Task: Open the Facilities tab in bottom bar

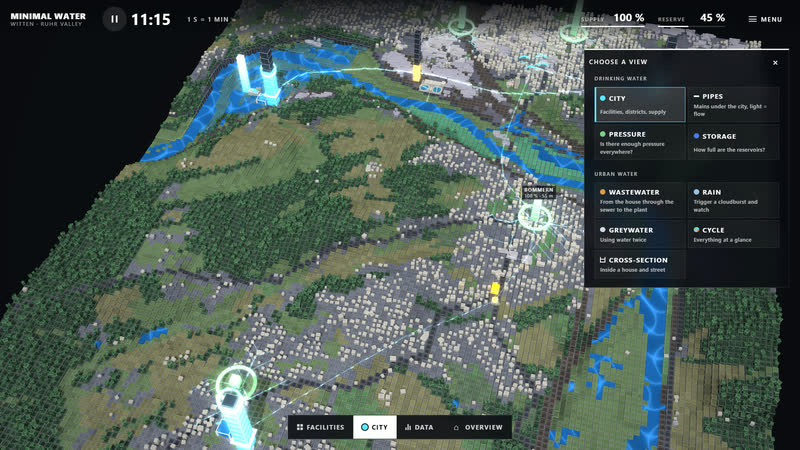Action: (x=321, y=427)
